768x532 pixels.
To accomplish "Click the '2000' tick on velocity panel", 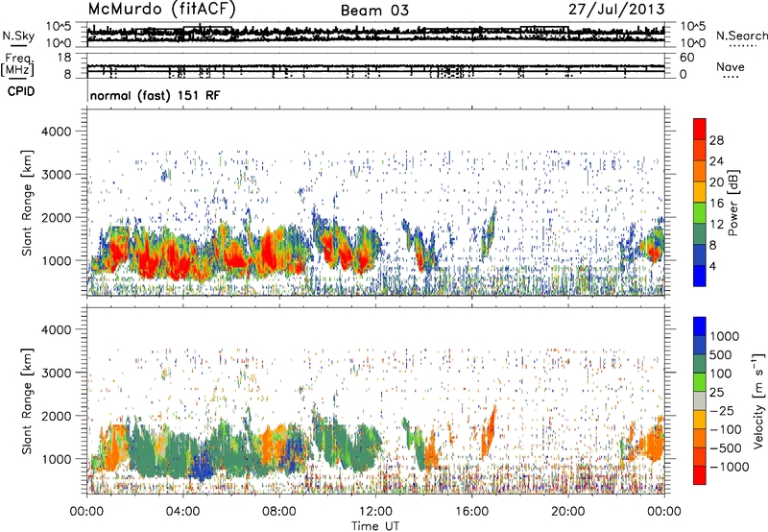I will [56, 416].
